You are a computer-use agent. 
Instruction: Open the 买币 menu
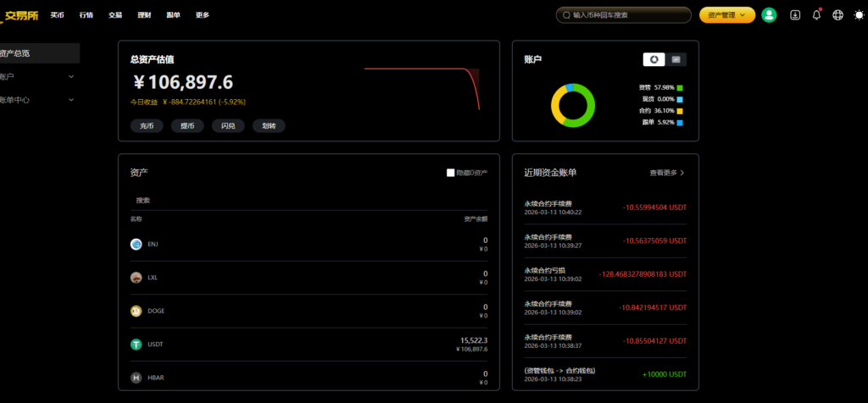tap(57, 15)
